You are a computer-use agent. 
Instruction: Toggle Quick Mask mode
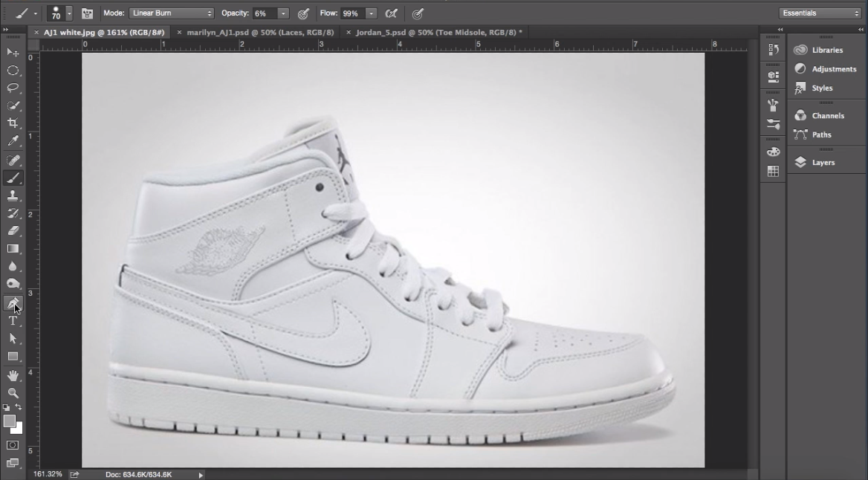click(13, 446)
